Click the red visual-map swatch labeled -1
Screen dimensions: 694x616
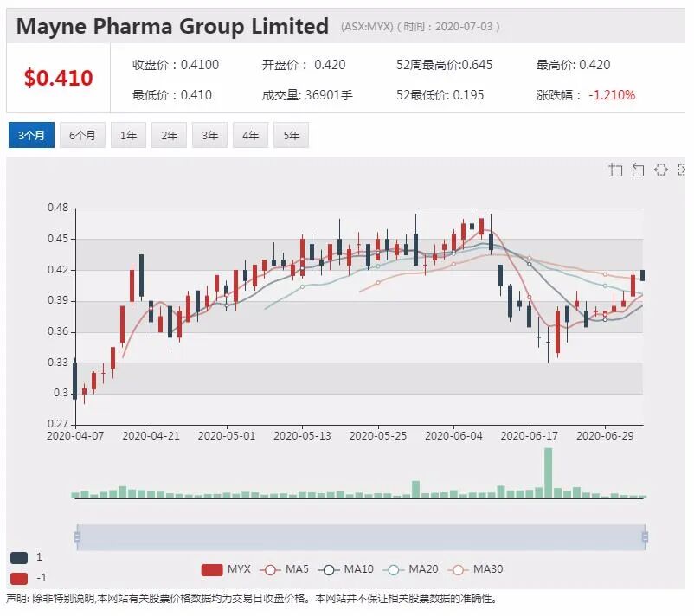click(19, 579)
